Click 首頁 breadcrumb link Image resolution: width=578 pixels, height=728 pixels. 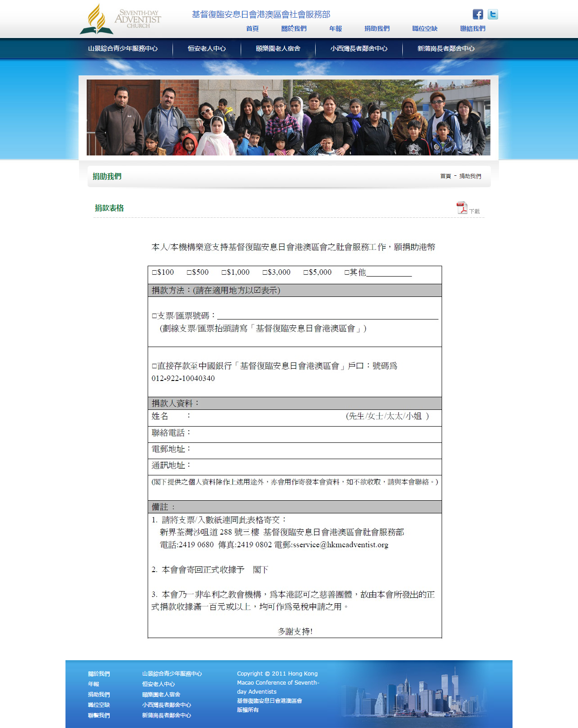point(446,176)
